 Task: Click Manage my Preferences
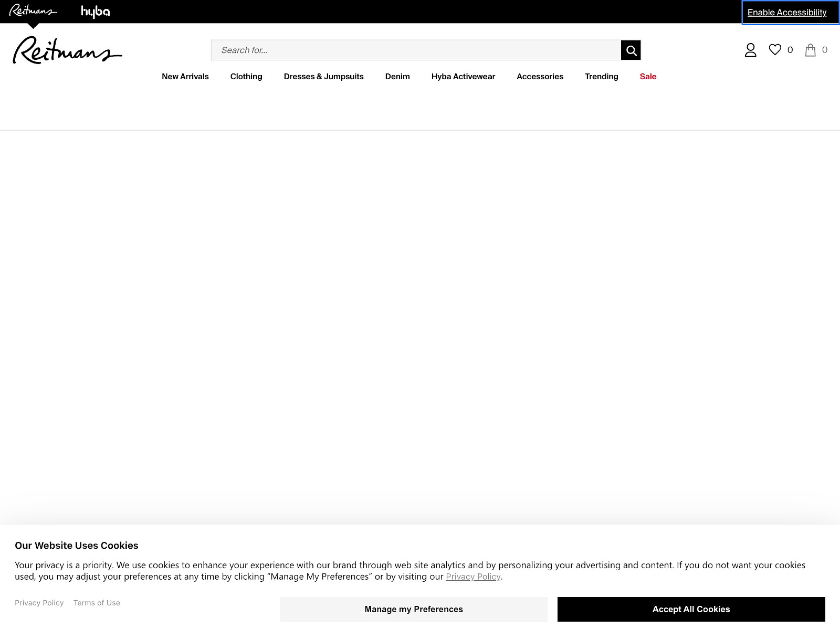click(x=413, y=609)
